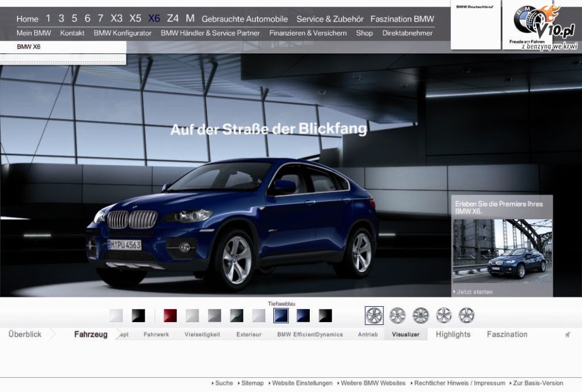
Task: Pick the black swatch beside the white one
Action: click(x=139, y=316)
